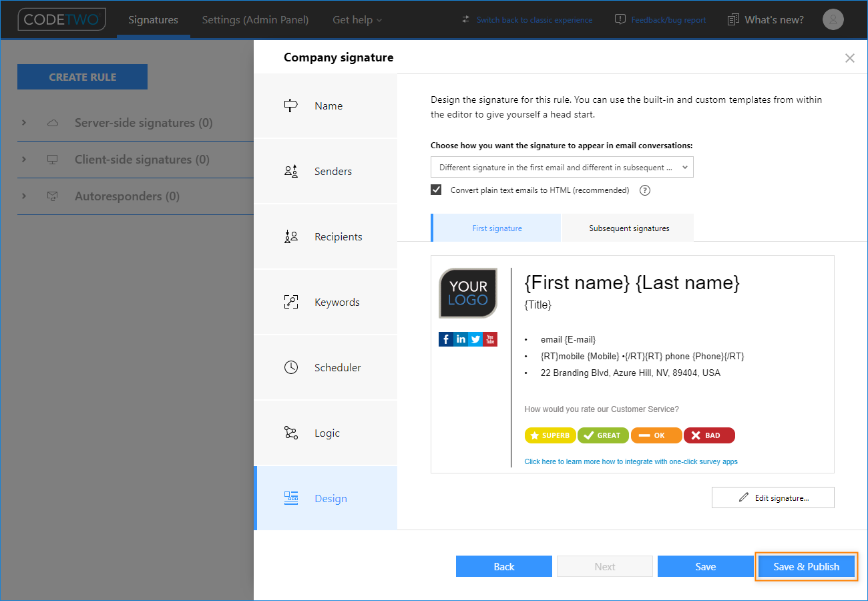Expand Autoresponders group
The height and width of the screenshot is (601, 868).
[24, 196]
